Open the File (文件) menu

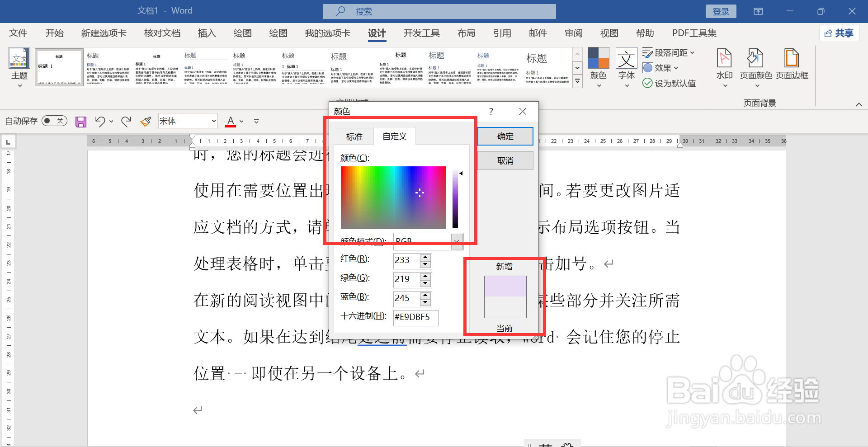pos(18,33)
